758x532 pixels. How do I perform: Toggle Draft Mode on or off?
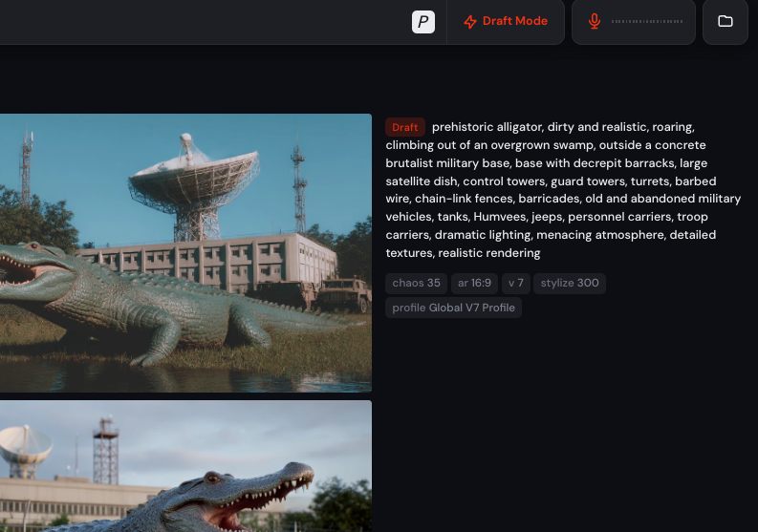[506, 21]
